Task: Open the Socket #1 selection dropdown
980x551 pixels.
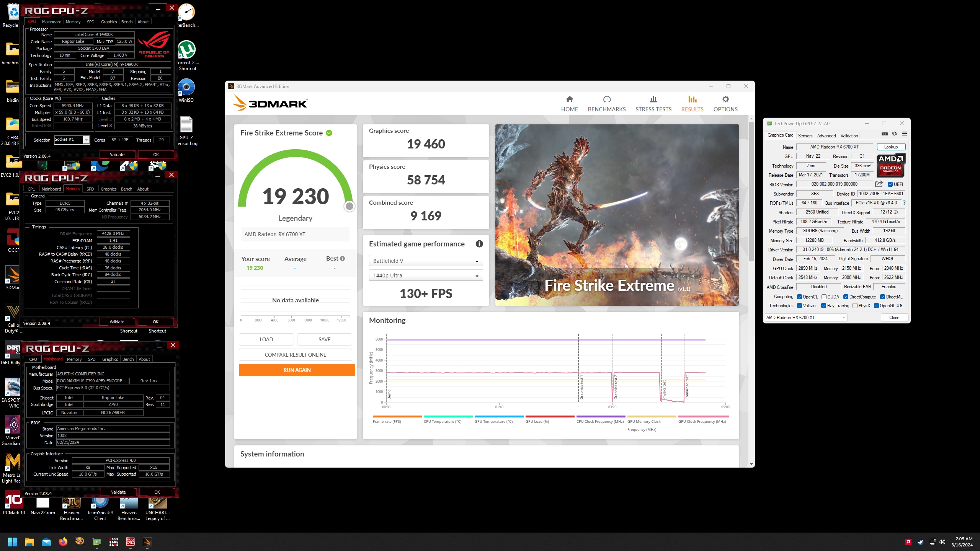Action: pos(72,140)
